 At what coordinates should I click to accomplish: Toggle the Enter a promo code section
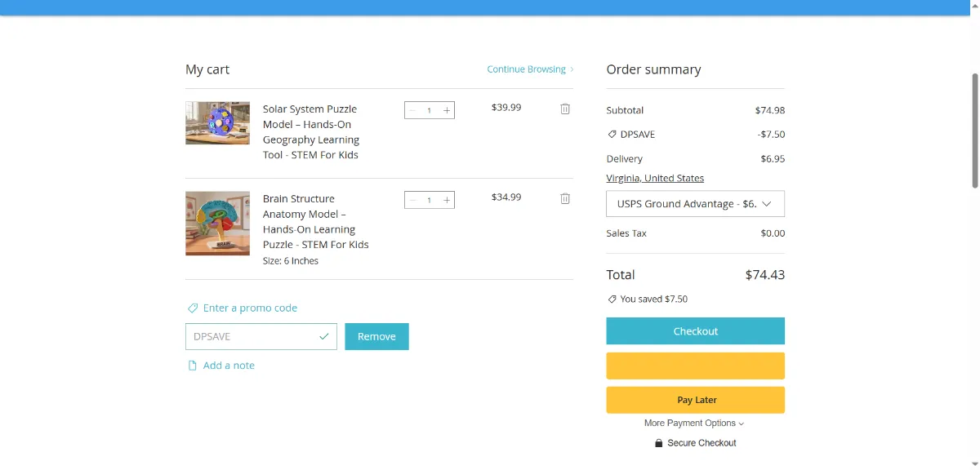pyautogui.click(x=243, y=308)
